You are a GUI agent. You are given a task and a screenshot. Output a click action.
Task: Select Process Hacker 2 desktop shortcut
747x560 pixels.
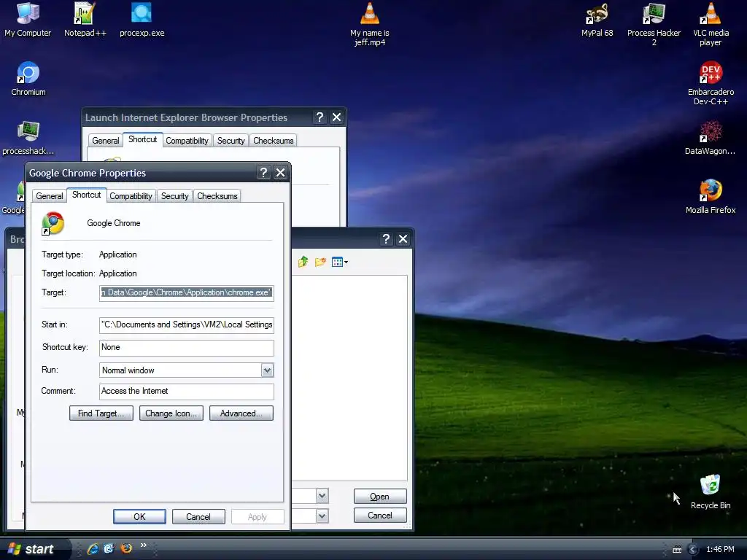click(654, 24)
